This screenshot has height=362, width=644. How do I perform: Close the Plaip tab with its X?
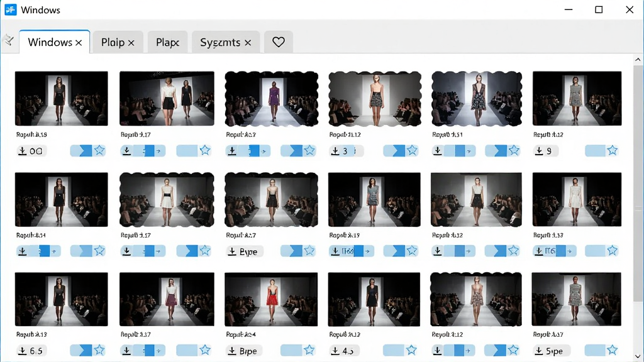[x=131, y=43]
